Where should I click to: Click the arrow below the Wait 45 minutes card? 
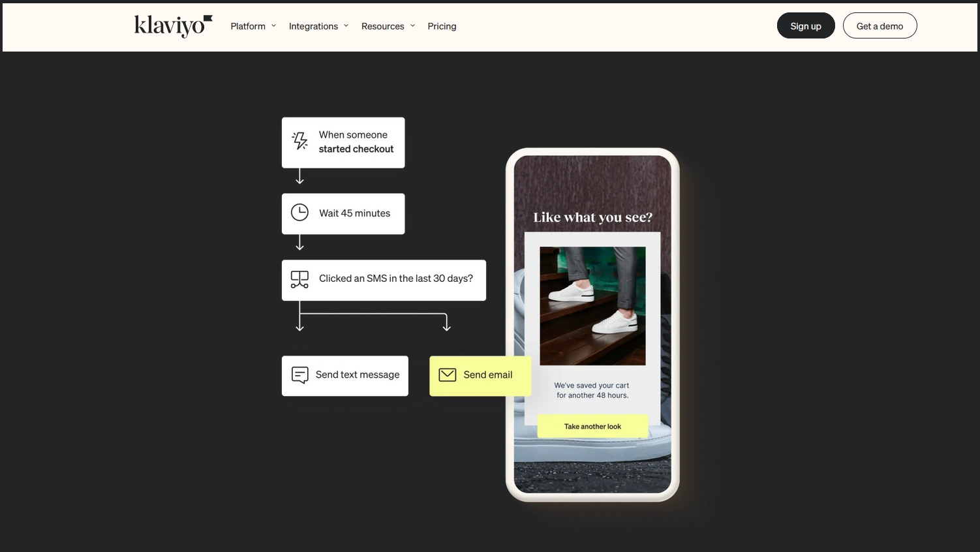pos(299,243)
